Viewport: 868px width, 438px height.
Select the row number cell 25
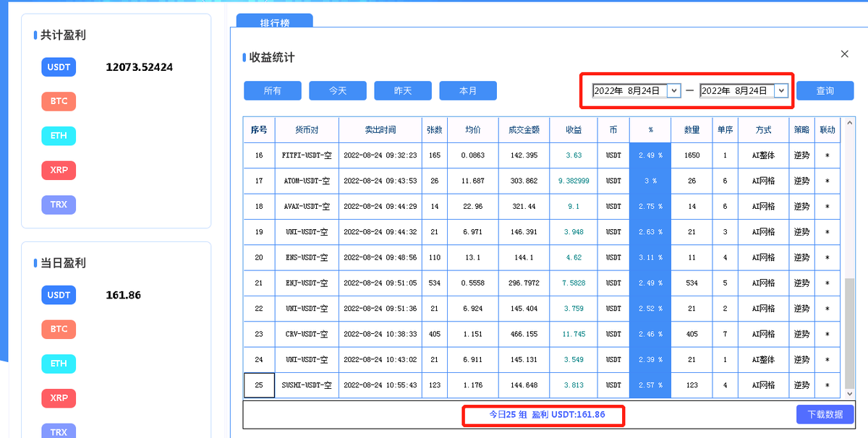pyautogui.click(x=259, y=385)
